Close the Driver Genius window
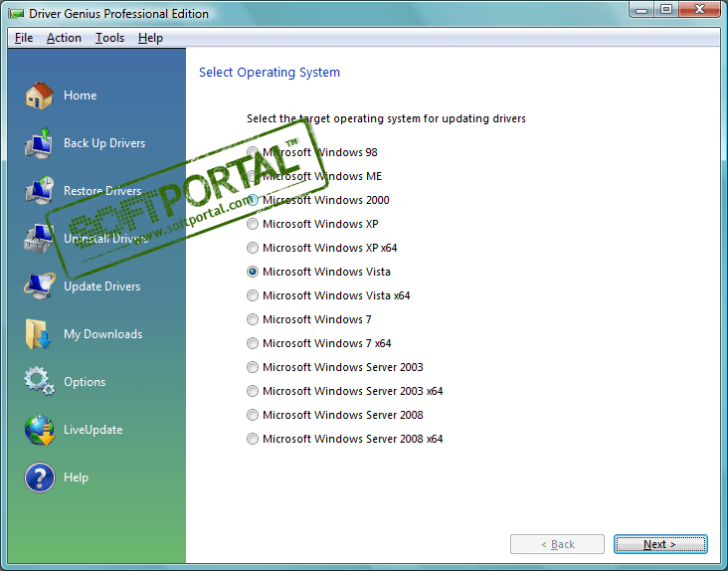 point(700,10)
